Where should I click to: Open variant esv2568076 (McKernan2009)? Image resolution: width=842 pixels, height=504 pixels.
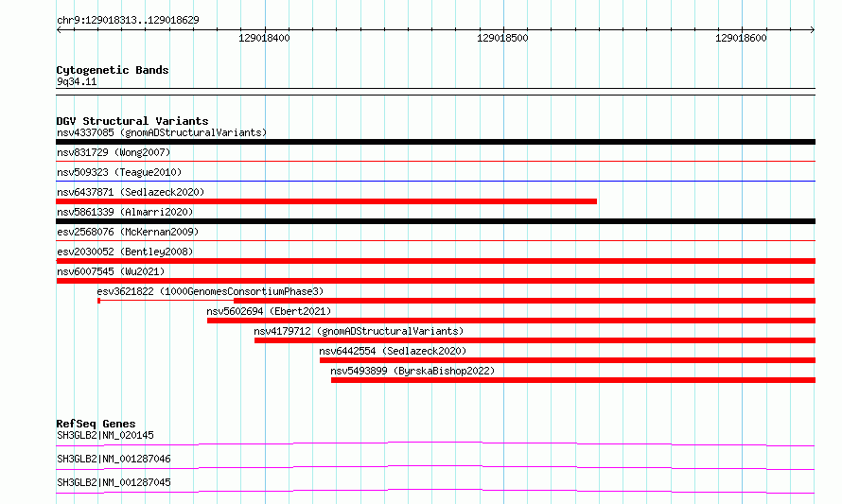128,232
